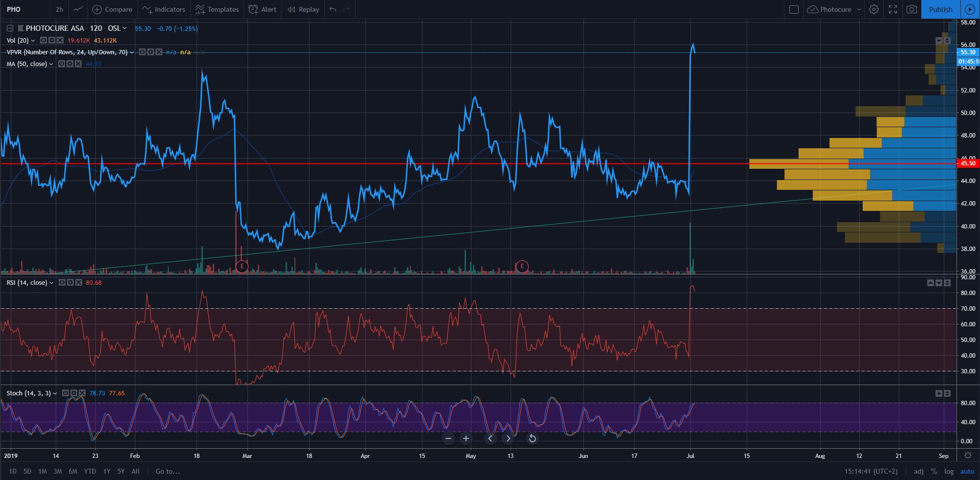Enter fullscreen chart mode
Screen dimensions: 980x480
(893, 9)
